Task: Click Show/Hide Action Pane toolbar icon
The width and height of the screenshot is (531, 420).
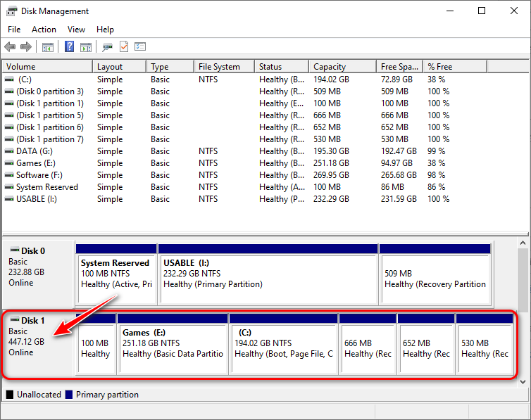Action: click(86, 47)
